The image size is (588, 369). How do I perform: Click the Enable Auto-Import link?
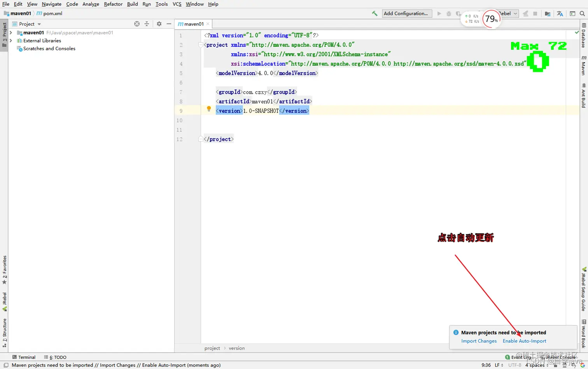click(x=524, y=341)
